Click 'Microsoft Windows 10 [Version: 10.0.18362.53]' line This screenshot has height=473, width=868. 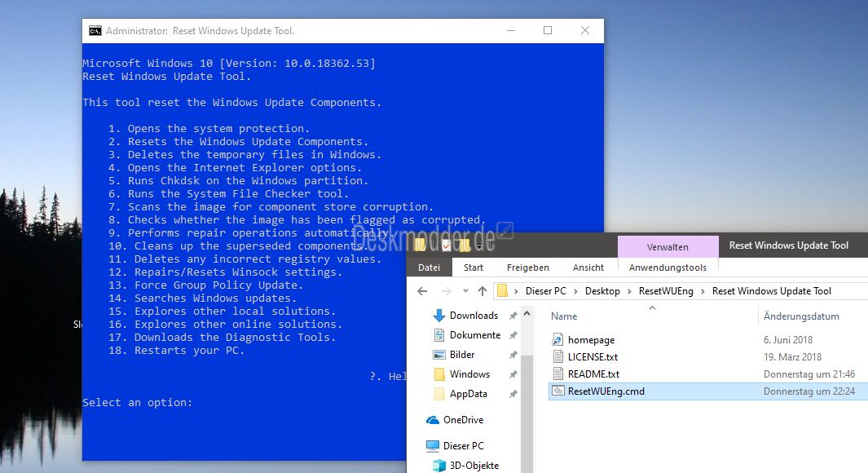pos(229,63)
